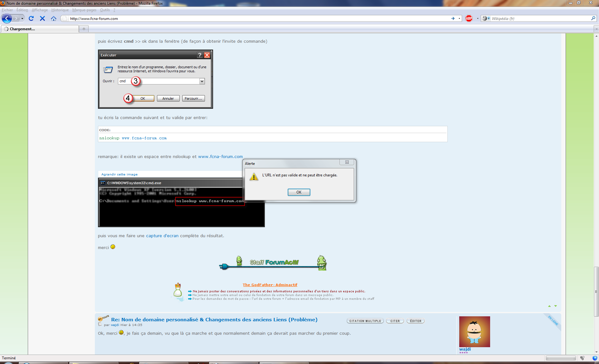Open the Historique menu
This screenshot has width=599, height=364.
tap(60, 10)
